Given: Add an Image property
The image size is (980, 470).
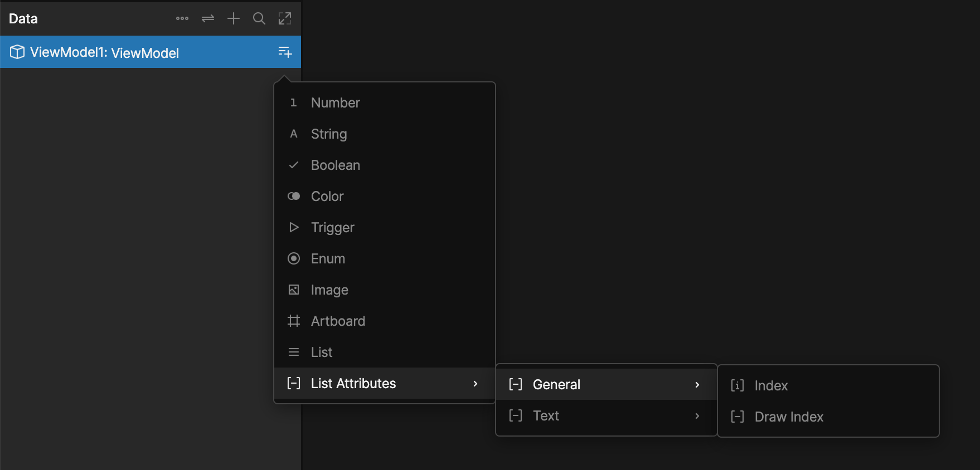Looking at the screenshot, I should (x=385, y=290).
